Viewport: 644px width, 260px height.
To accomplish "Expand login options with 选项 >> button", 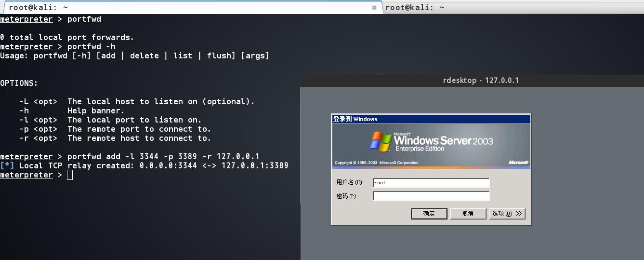I will (507, 214).
